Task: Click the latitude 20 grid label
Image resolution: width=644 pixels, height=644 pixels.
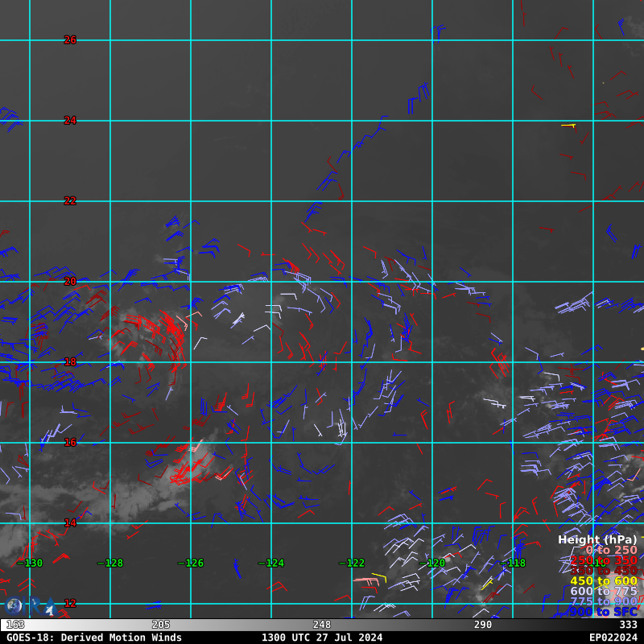Action: pos(70,282)
